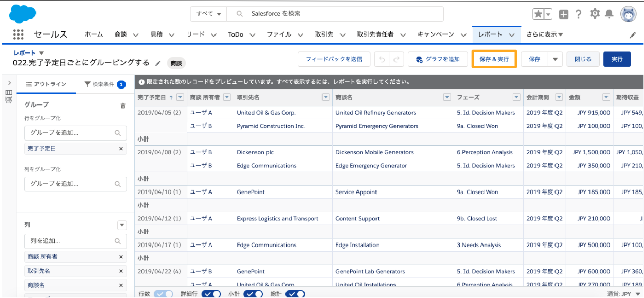This screenshot has height=298, width=644.
Task: Open the 完了予定日 column menu dropdown
Action: click(x=180, y=97)
